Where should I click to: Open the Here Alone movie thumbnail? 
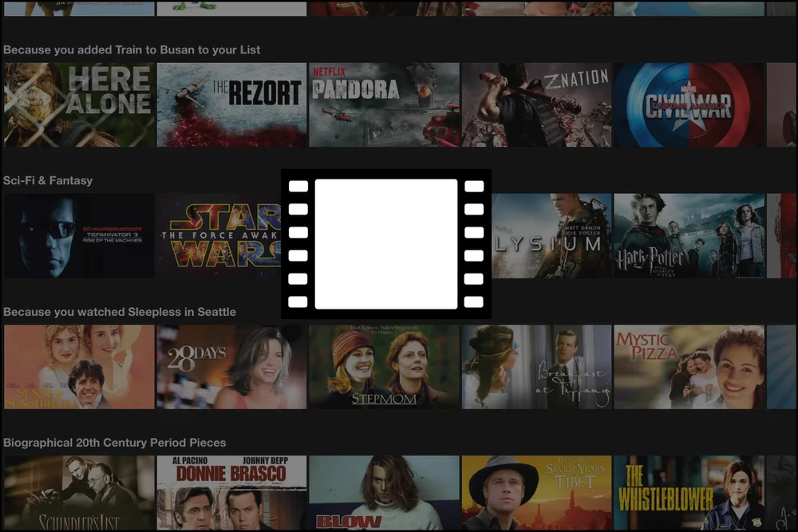tap(79, 104)
